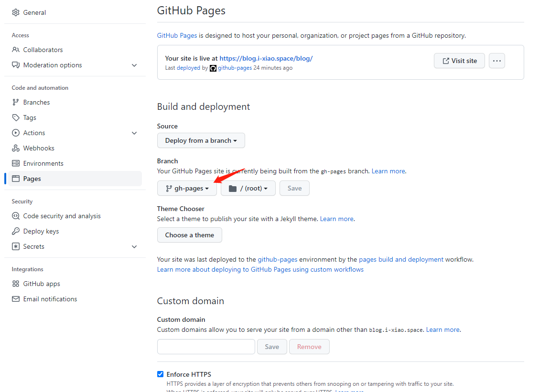Click the Branches icon in sidebar
Screen dimensions: 539x392
(16, 102)
